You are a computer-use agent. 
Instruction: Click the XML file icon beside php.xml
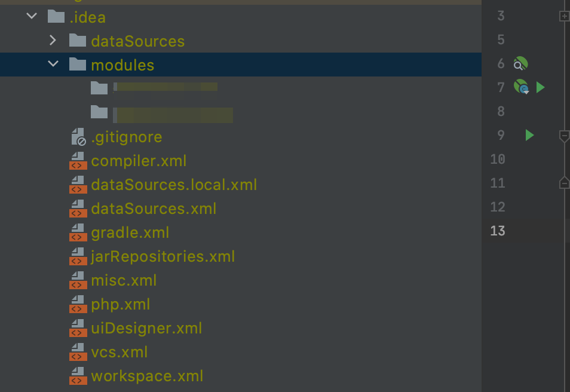click(78, 304)
